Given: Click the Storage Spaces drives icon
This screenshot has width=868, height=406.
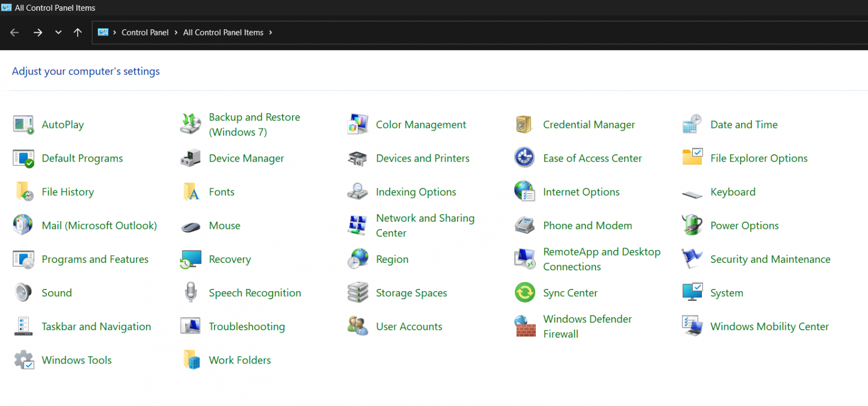Looking at the screenshot, I should tap(358, 293).
